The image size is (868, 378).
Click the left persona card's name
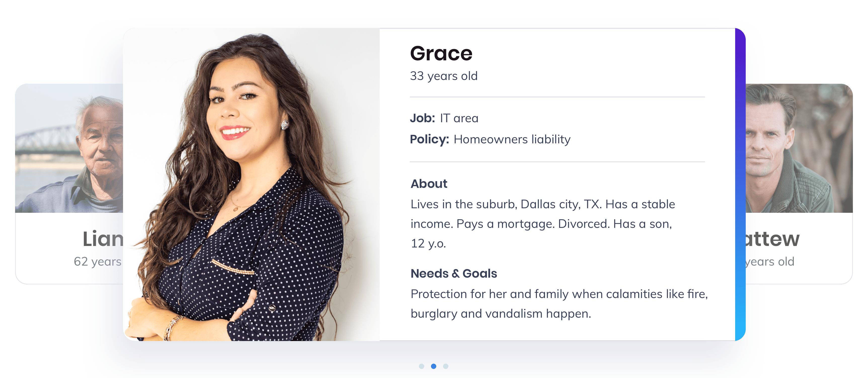tap(103, 239)
